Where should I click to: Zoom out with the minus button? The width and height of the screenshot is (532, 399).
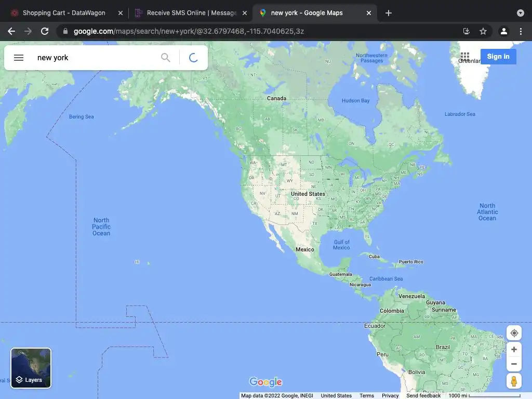514,364
